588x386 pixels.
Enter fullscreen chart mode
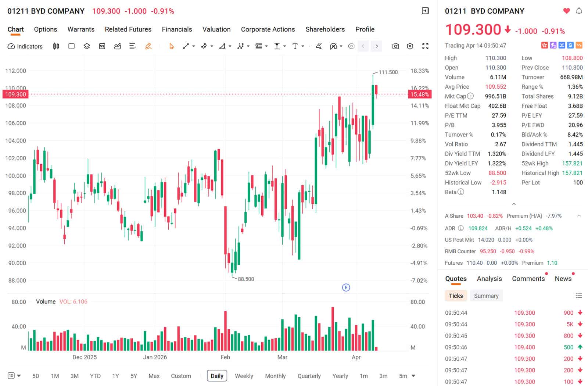pyautogui.click(x=425, y=46)
